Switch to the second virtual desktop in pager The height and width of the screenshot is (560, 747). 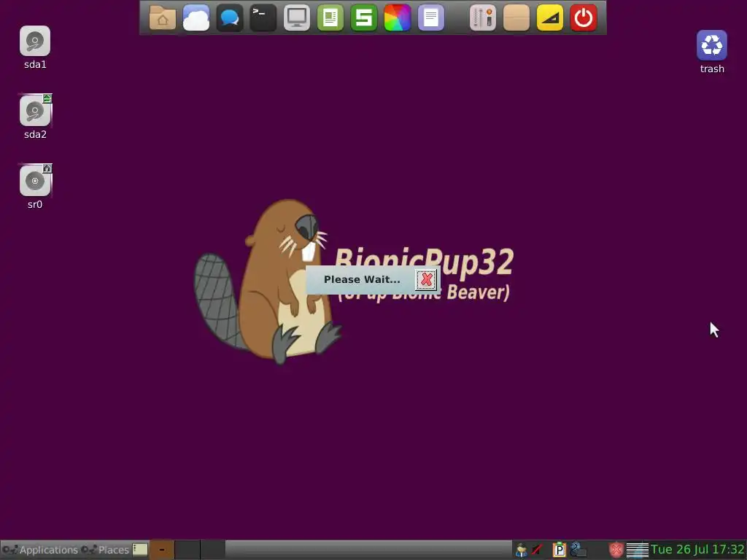tap(187, 550)
